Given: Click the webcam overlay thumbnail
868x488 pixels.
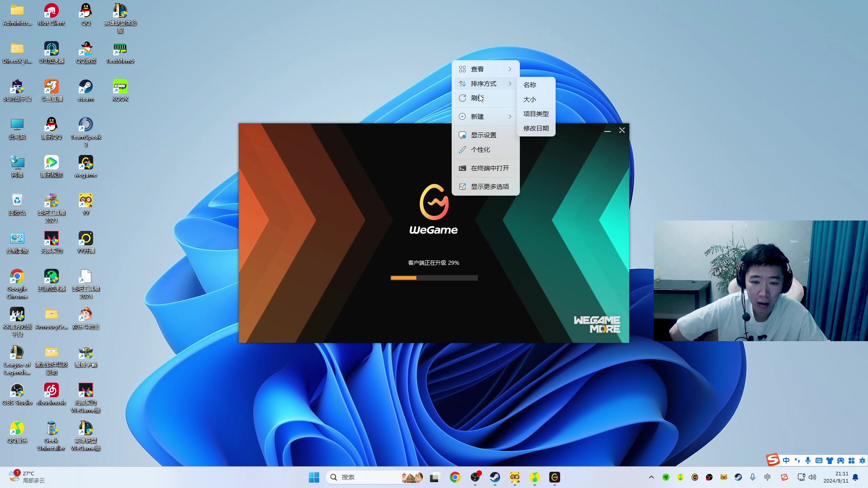Looking at the screenshot, I should (x=760, y=281).
